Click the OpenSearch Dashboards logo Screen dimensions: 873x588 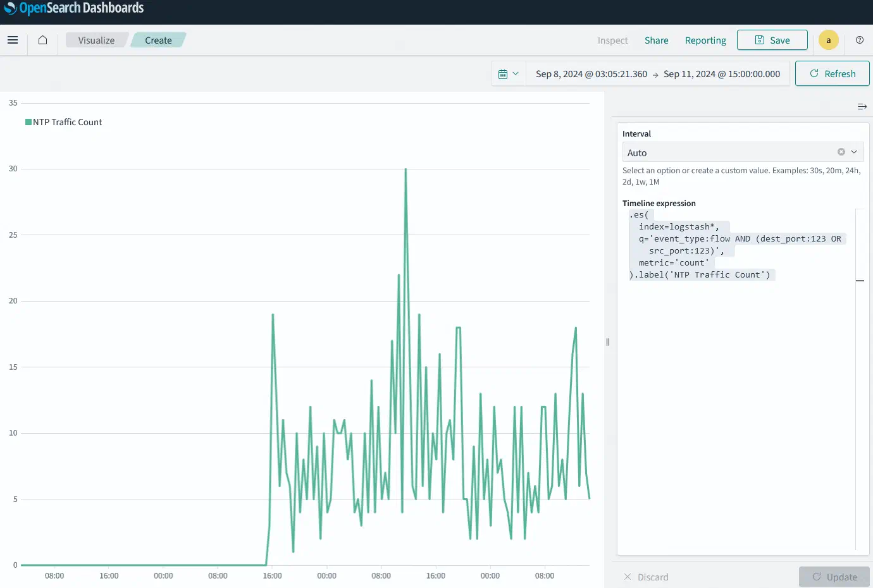pos(74,8)
